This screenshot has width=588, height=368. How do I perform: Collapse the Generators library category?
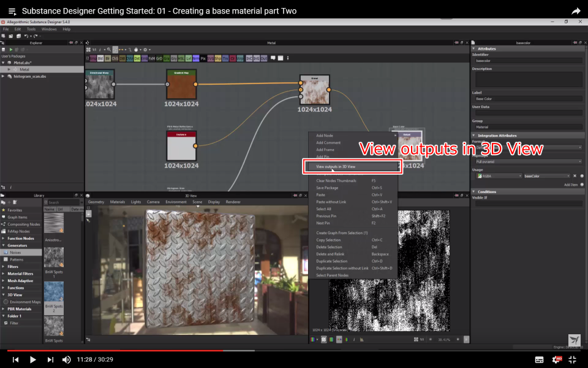point(4,245)
